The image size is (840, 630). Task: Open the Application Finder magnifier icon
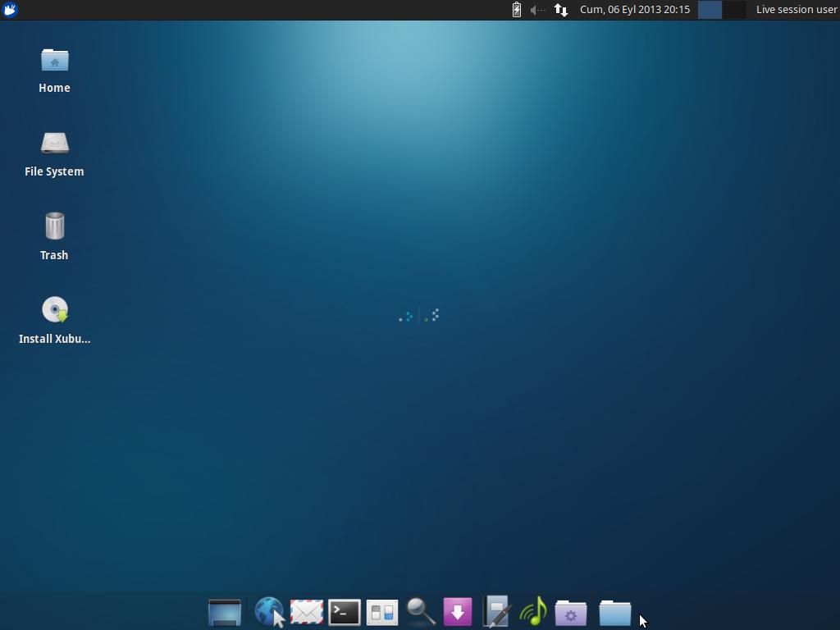419,611
